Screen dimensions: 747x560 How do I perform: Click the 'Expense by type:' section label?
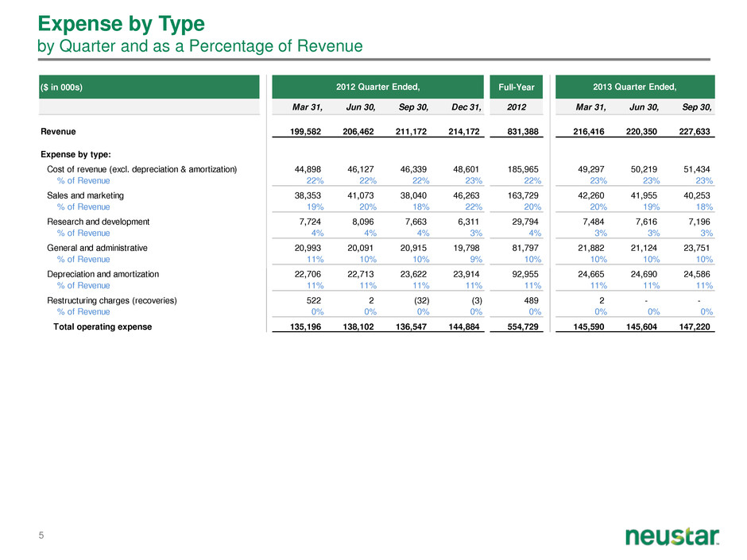[75, 154]
